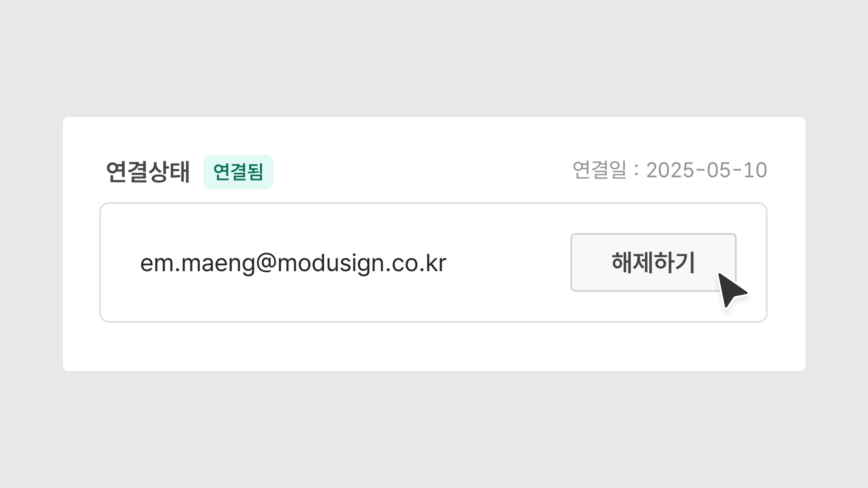Viewport: 868px width, 488px height.
Task: Click the modusign.co.kr domain portion
Action: tap(362, 263)
